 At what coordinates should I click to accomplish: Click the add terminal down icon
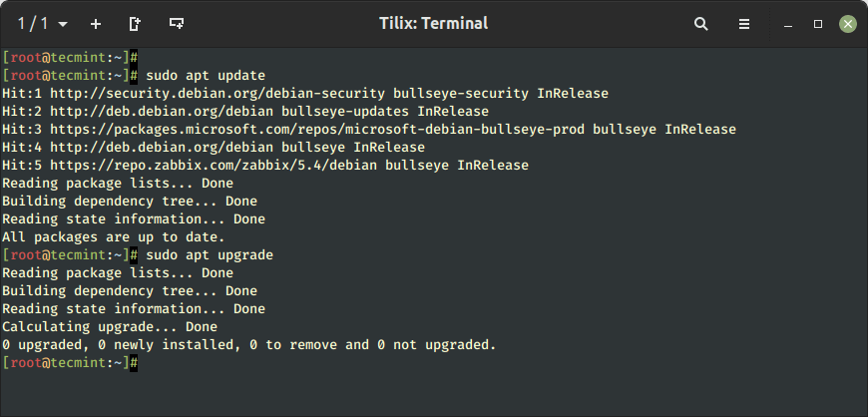click(177, 24)
